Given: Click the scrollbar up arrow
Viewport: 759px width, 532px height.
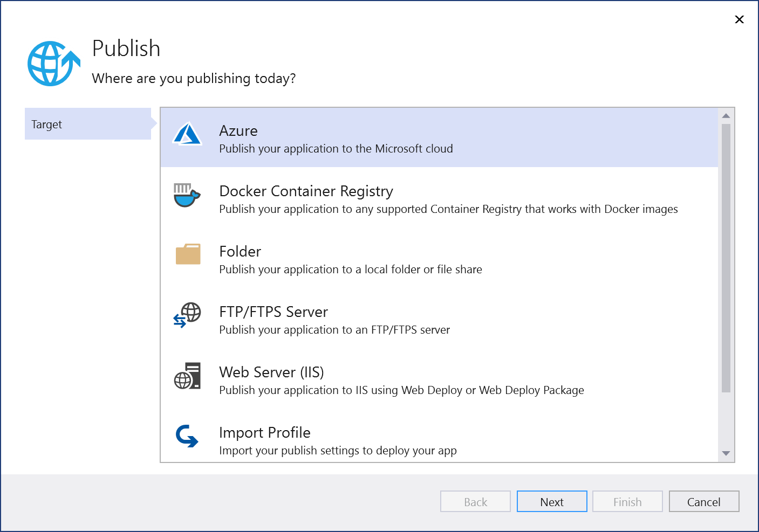Looking at the screenshot, I should (726, 114).
